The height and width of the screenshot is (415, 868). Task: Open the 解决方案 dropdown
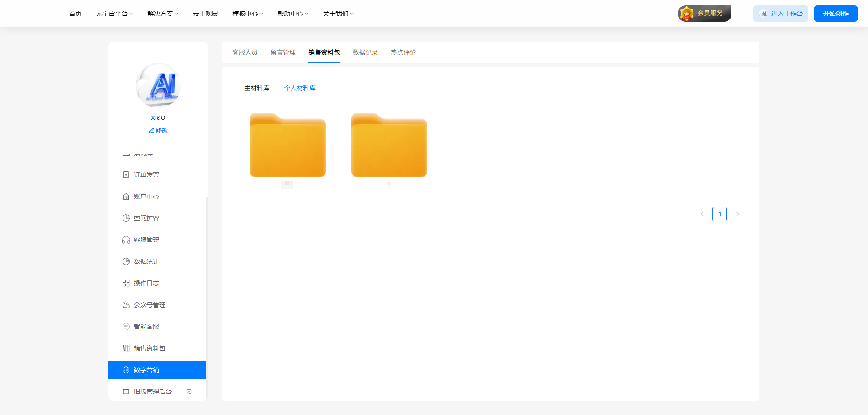pos(162,13)
